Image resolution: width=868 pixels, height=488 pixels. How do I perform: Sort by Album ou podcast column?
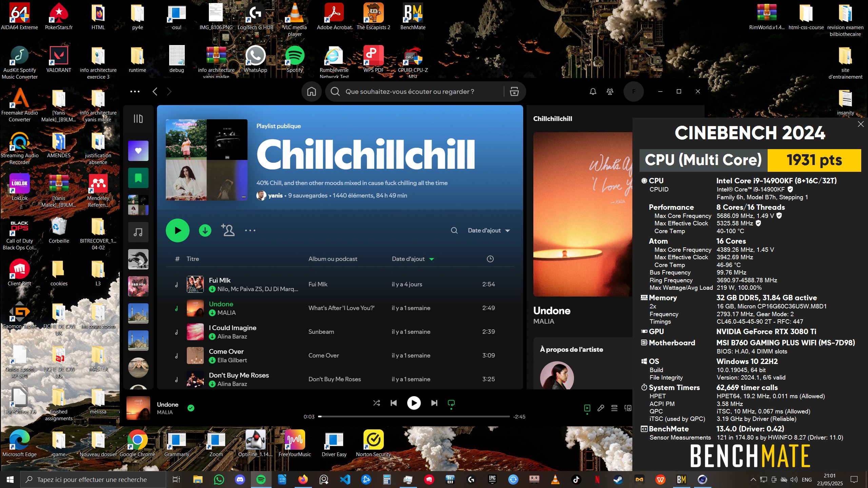pos(333,259)
